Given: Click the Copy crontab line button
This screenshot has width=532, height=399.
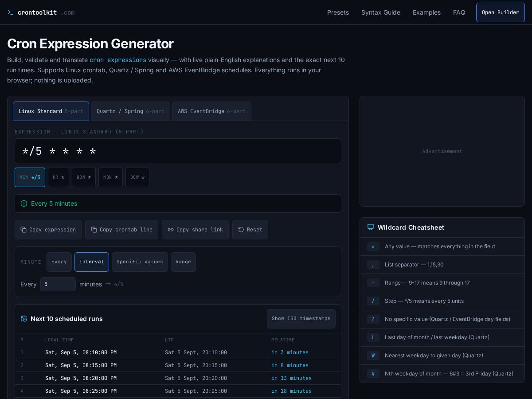Looking at the screenshot, I should 121,230.
